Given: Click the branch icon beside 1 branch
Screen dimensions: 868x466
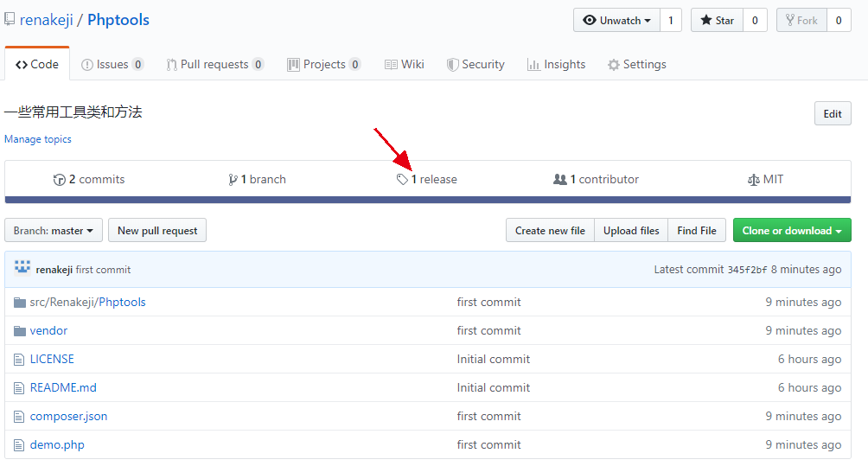Looking at the screenshot, I should click(x=233, y=179).
